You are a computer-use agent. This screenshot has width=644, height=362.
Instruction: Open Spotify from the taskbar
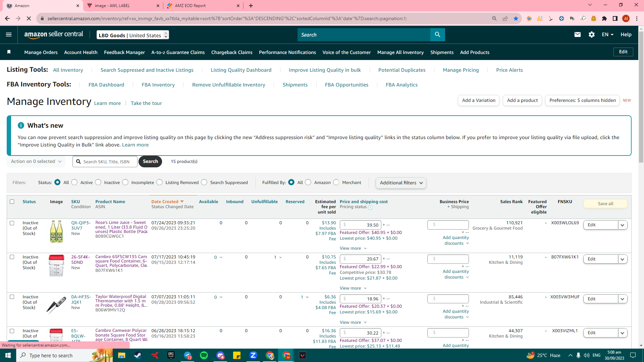point(204,355)
